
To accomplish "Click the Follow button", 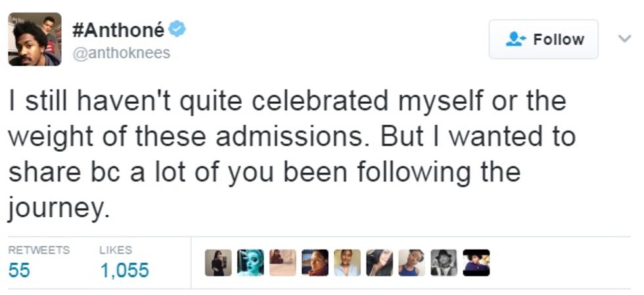I will click(x=543, y=39).
